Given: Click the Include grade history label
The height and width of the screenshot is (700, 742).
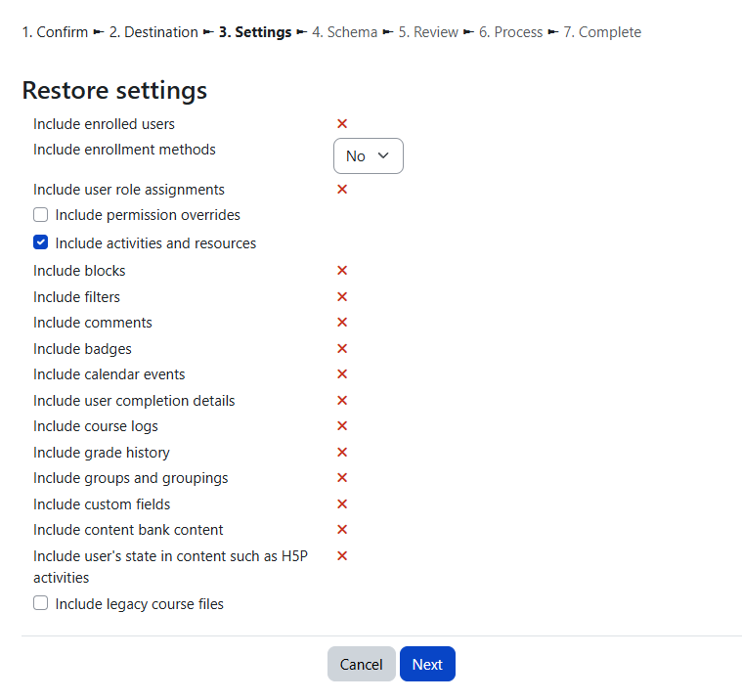Looking at the screenshot, I should pyautogui.click(x=102, y=453).
